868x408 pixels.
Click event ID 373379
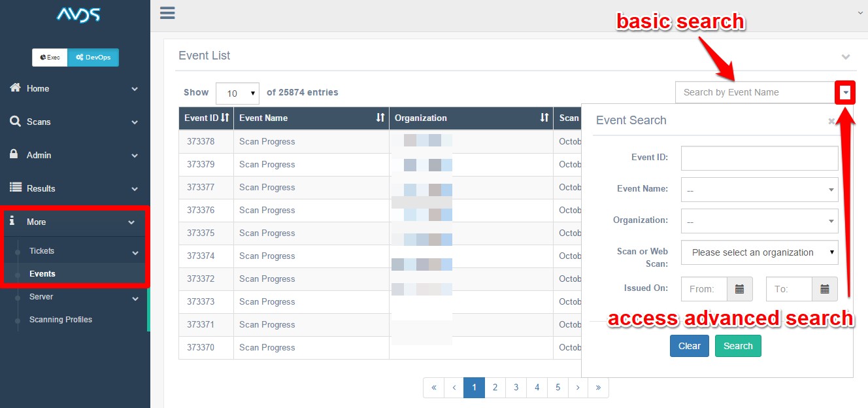pyautogui.click(x=201, y=164)
